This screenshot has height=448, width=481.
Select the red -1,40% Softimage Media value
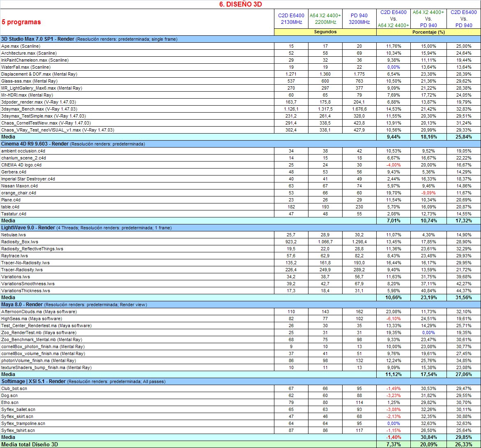[394, 437]
